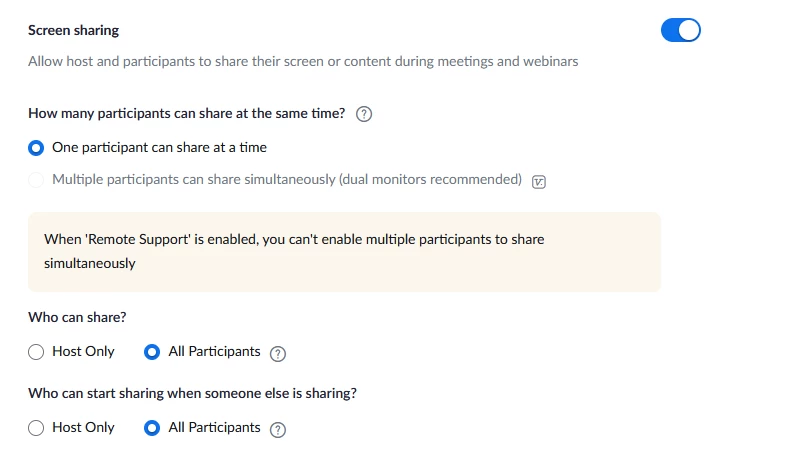The width and height of the screenshot is (810, 467).
Task: Click help icon beside participants share question
Action: [x=364, y=114]
